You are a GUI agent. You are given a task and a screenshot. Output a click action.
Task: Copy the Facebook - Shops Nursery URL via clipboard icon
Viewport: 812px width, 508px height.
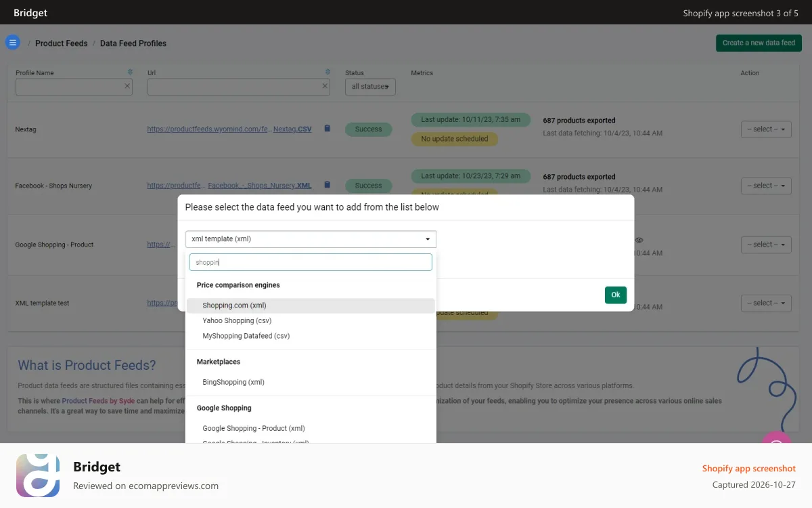point(328,185)
